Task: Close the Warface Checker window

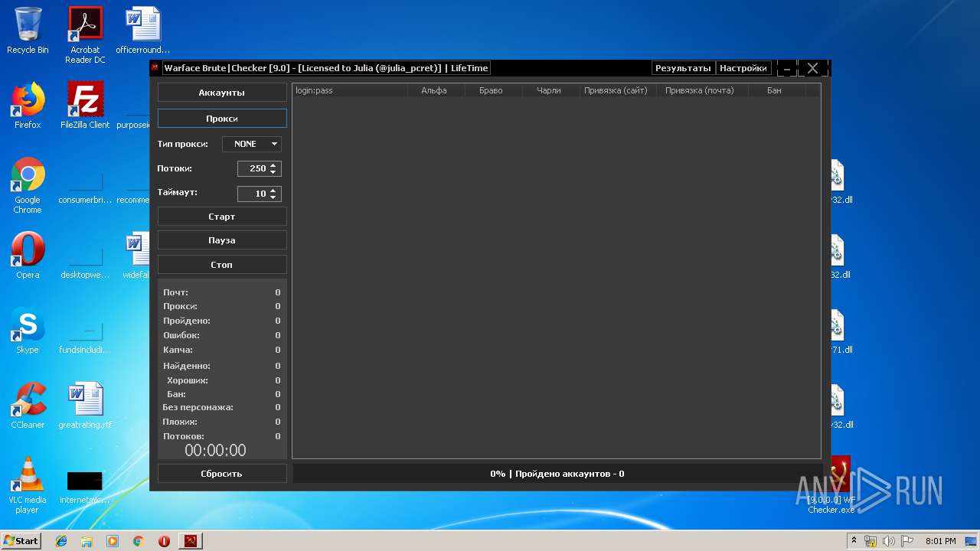Action: pos(813,68)
